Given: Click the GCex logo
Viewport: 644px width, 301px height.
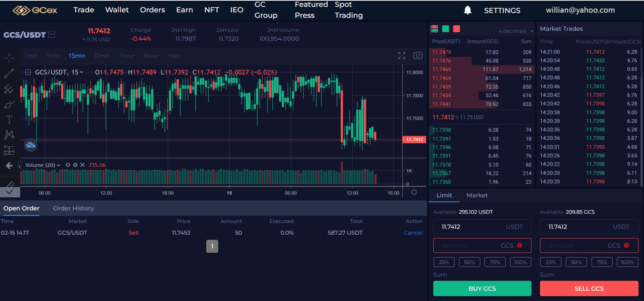Looking at the screenshot, I should [35, 10].
